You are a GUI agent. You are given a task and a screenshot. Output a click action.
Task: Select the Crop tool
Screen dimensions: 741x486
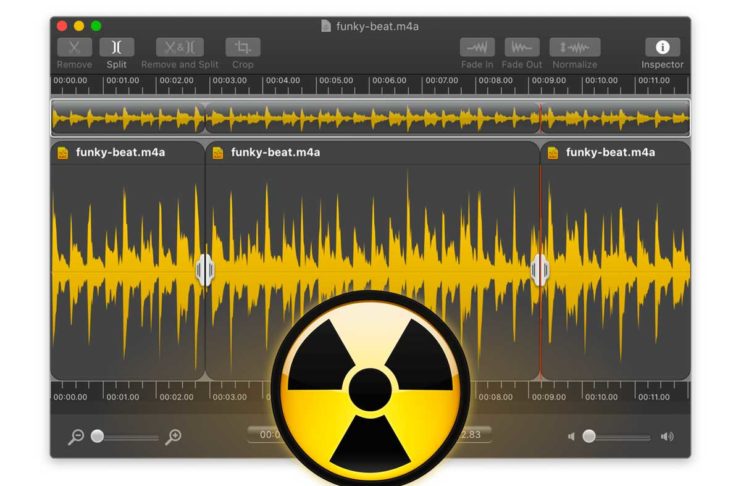tap(243, 47)
